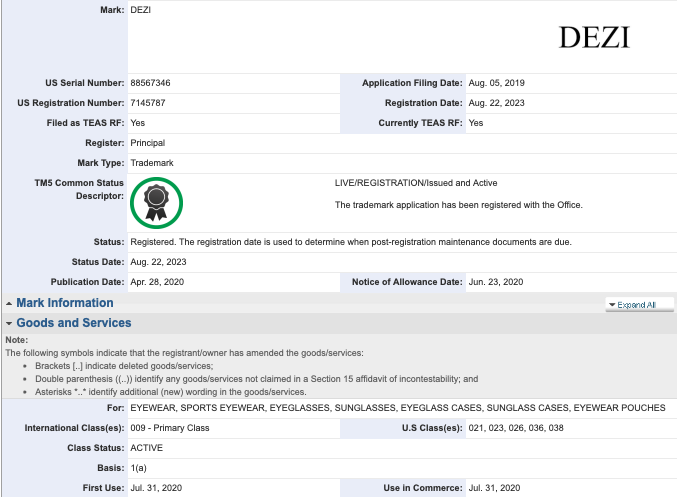Expand the Mark Information section
The height and width of the screenshot is (497, 677).
(65, 303)
